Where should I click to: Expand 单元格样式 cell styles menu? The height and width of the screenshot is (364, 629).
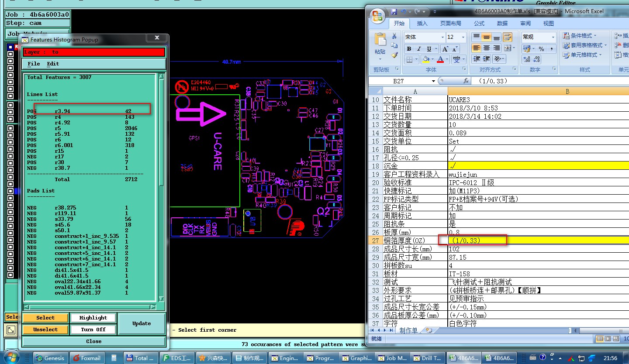pos(582,55)
